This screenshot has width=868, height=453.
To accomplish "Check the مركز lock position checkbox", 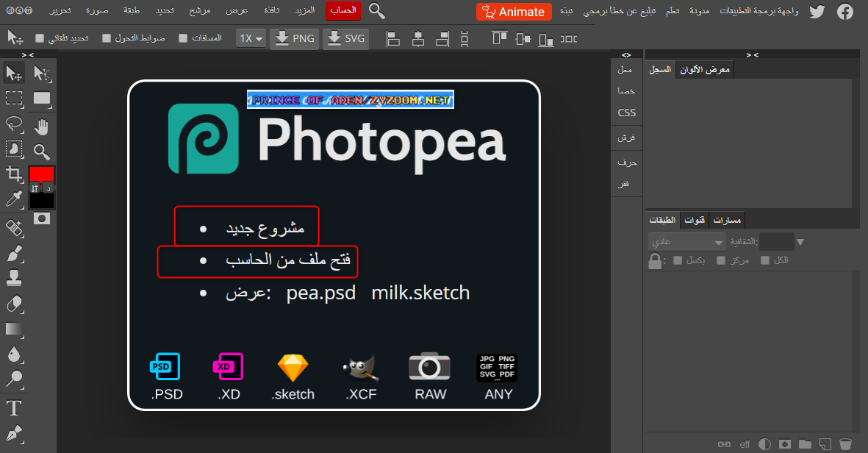I will click(721, 260).
